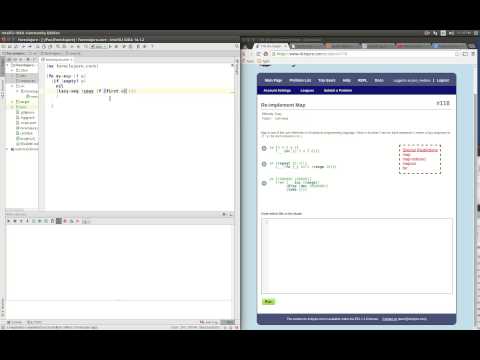The image size is (480, 360).
Task: Click green Run arrow in IntelliJ toolbar
Action: point(110,46)
